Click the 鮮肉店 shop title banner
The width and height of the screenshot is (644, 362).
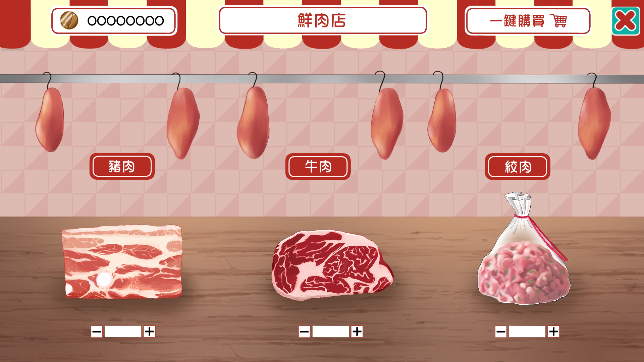[323, 20]
